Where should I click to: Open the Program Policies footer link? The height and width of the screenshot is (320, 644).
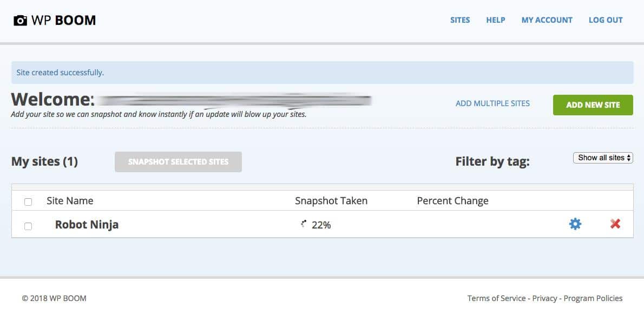click(593, 298)
